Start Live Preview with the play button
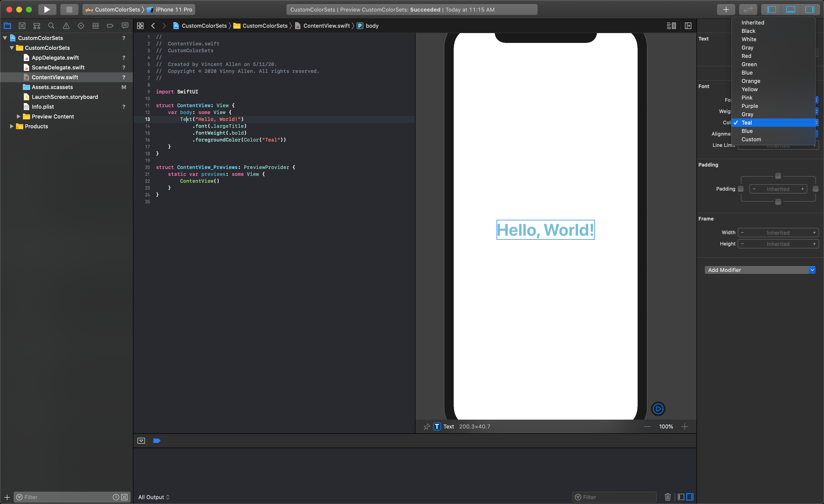824x504 pixels. click(658, 408)
